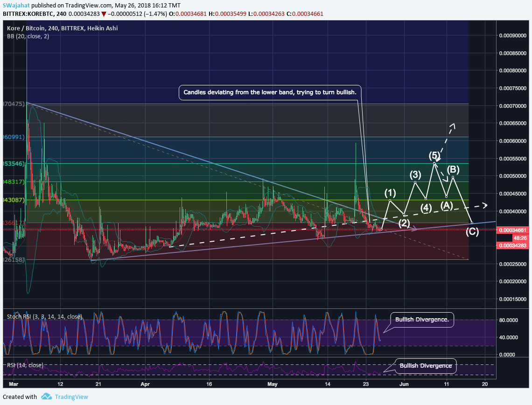Click the wave label (3)
This screenshot has width=532, height=405.
pos(415,175)
